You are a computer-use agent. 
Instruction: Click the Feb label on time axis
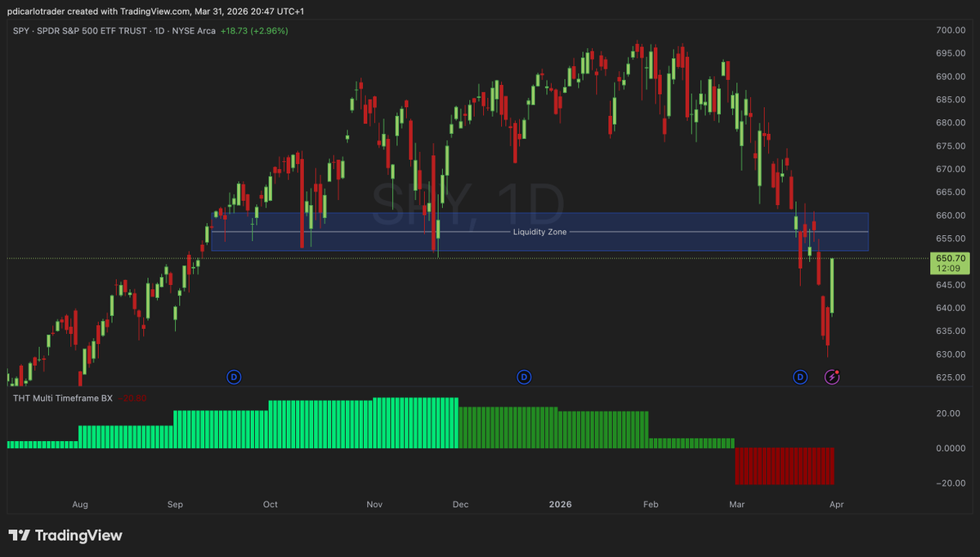point(651,505)
